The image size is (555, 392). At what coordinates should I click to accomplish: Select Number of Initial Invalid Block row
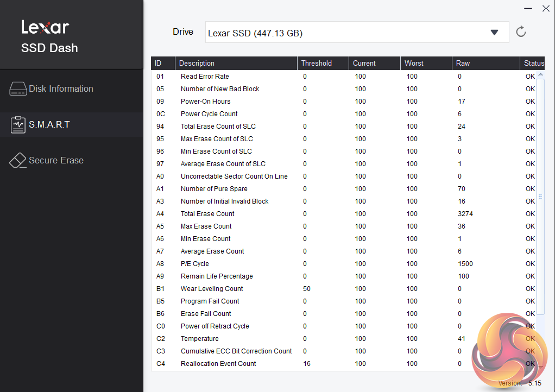tap(344, 201)
